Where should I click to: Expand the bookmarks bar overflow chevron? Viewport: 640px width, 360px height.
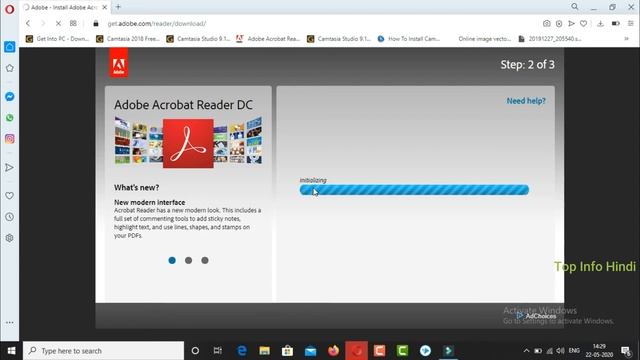(x=626, y=39)
